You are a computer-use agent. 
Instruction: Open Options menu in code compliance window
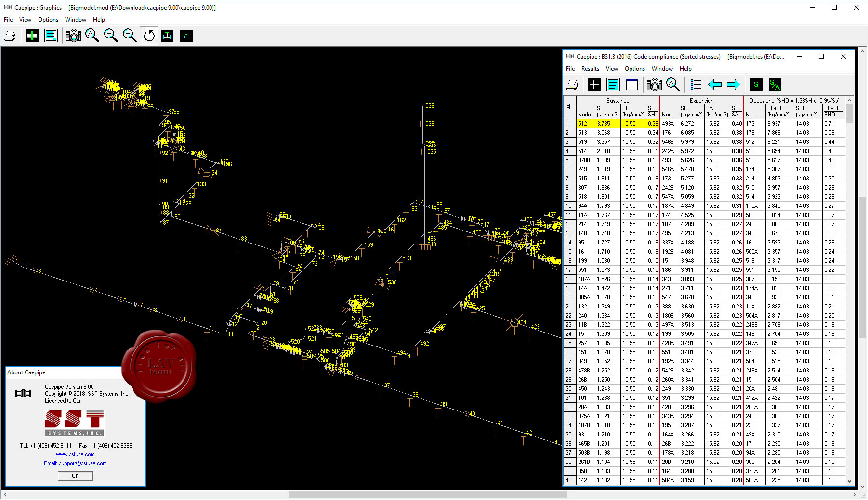635,69
